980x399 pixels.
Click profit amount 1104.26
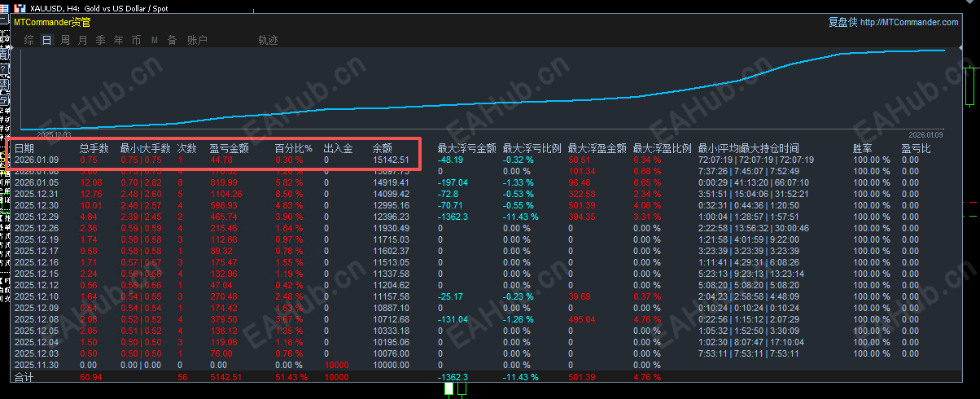pos(225,194)
